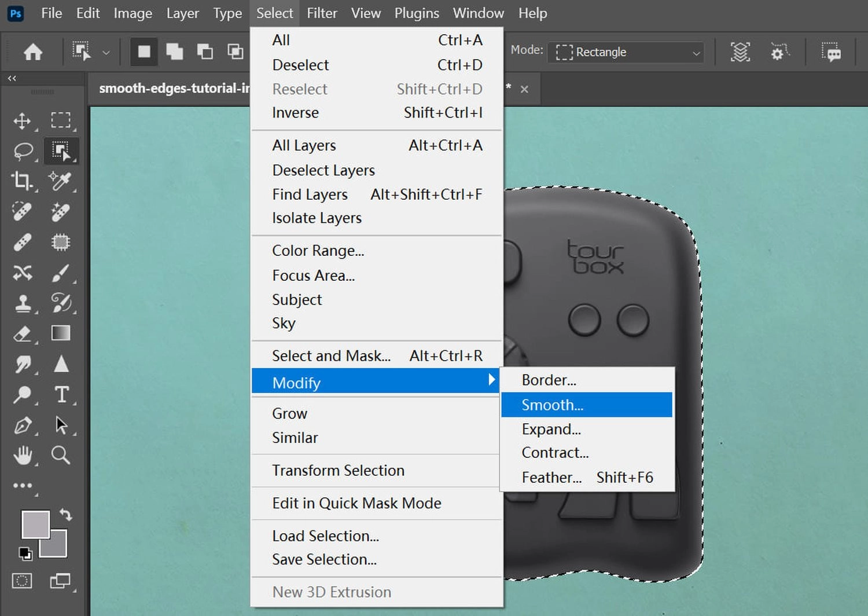Change the Screen Mode button

(60, 581)
